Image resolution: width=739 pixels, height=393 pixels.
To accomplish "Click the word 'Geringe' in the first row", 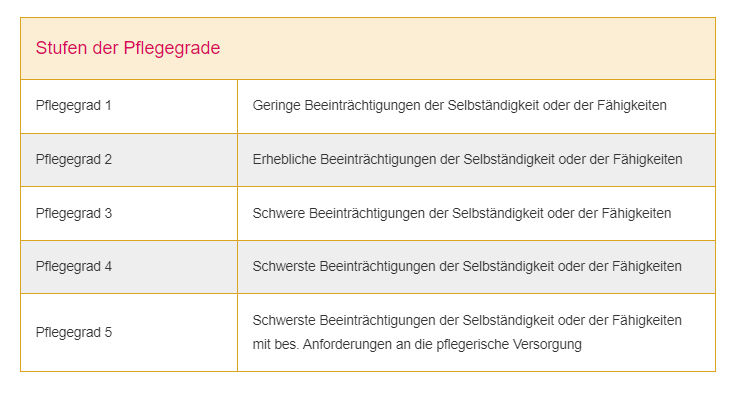I will 276,106.
